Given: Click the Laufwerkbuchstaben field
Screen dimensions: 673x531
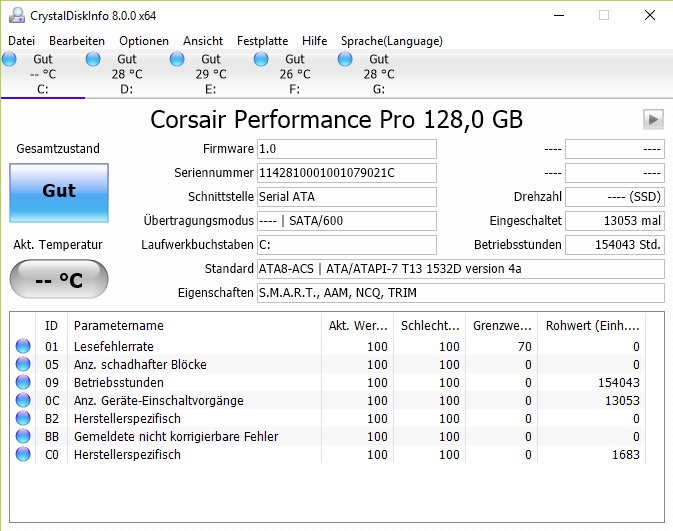Looking at the screenshot, I should tap(347, 245).
